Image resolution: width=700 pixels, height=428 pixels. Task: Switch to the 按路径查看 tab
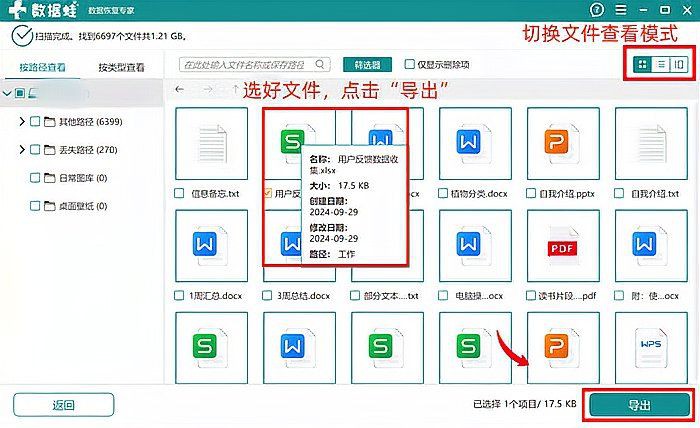(x=42, y=67)
